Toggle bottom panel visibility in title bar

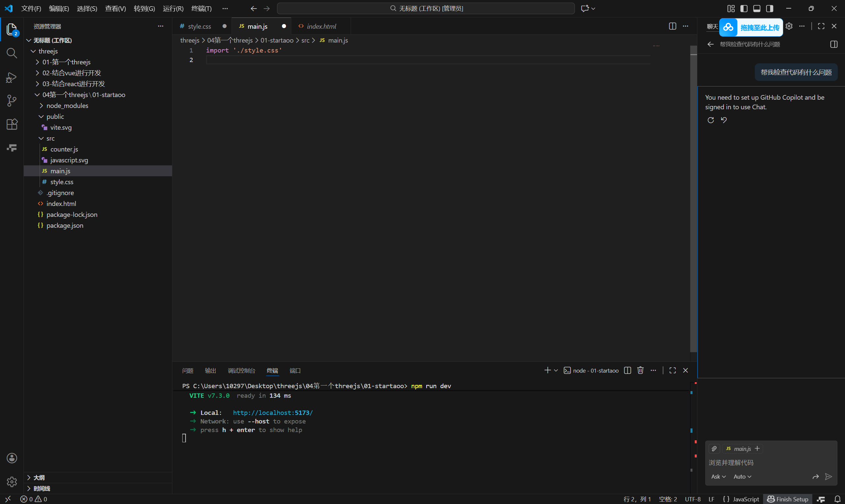click(757, 9)
